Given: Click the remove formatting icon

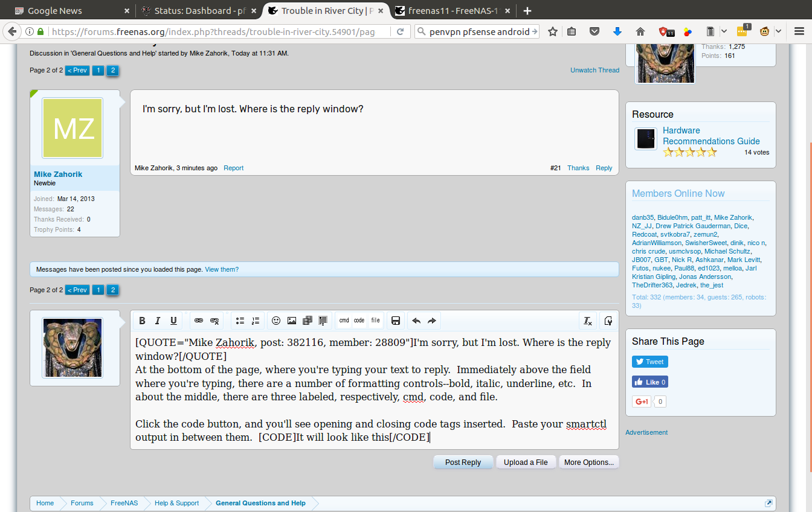Looking at the screenshot, I should 587,321.
